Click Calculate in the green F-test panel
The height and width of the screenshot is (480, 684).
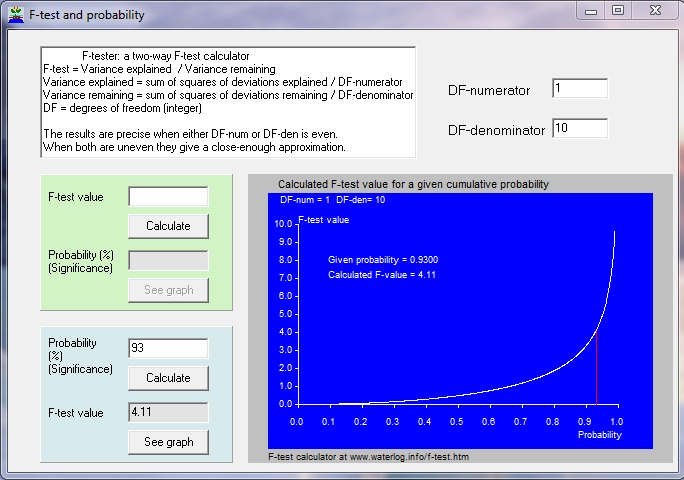168,226
